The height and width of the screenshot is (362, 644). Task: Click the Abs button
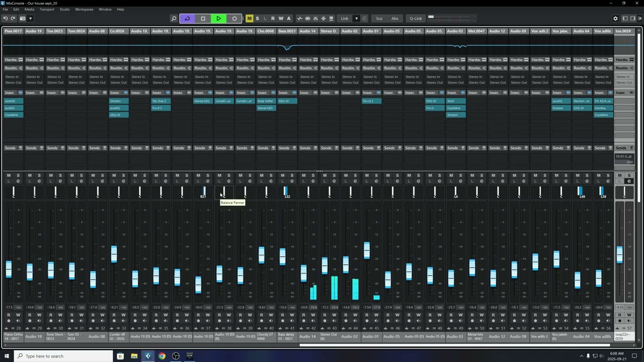pyautogui.click(x=395, y=19)
